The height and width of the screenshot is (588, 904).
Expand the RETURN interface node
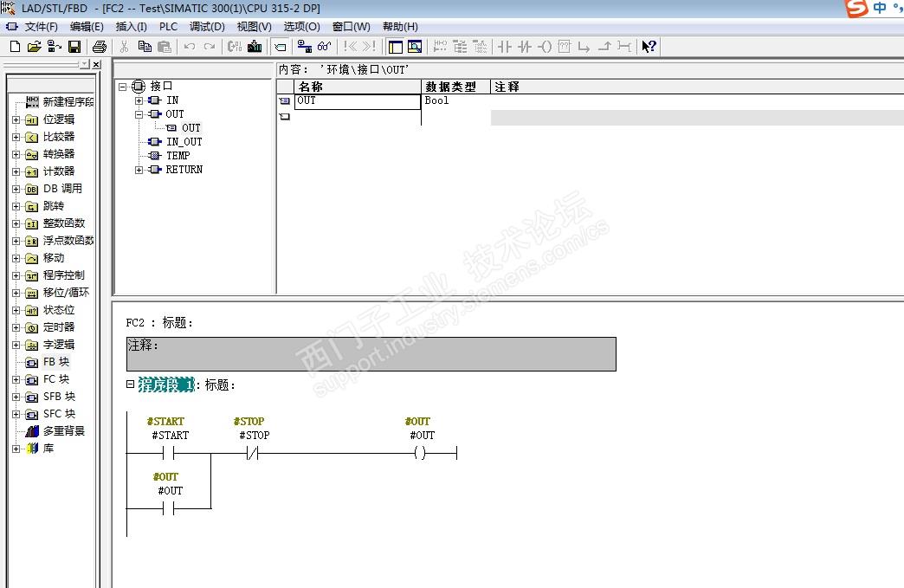[139, 170]
